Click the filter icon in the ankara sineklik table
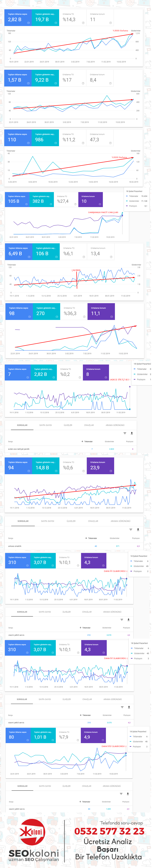Screen dimensions: 152x868 (131, 530)
